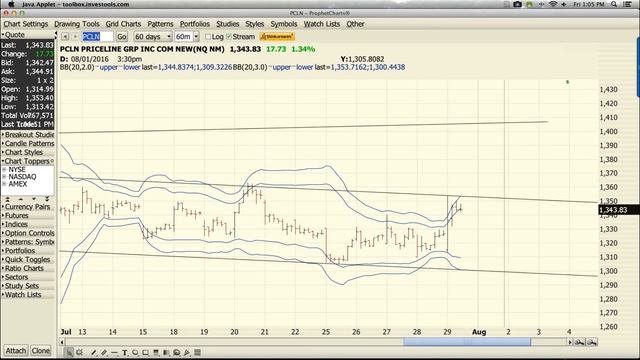
Task: Click the PCLN symbol input field
Action: pos(98,37)
